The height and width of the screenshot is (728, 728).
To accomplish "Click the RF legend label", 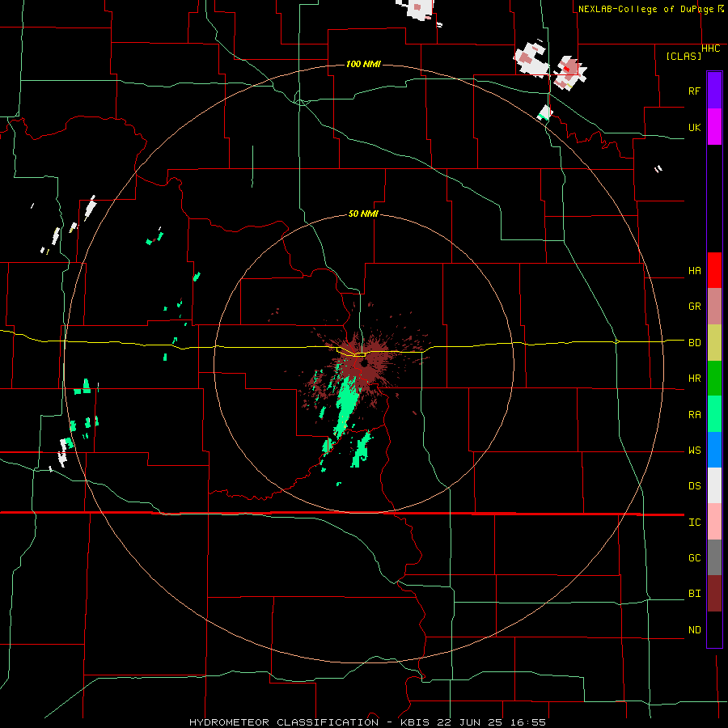I will (x=694, y=91).
